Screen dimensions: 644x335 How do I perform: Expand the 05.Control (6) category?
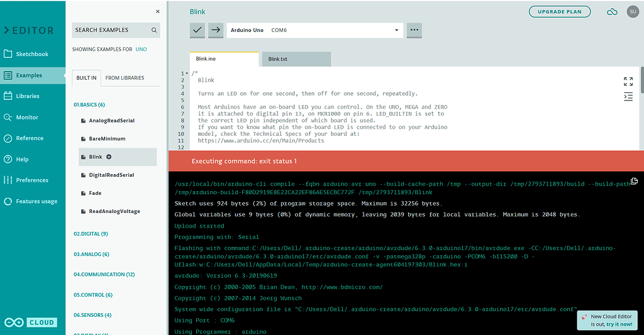point(93,295)
